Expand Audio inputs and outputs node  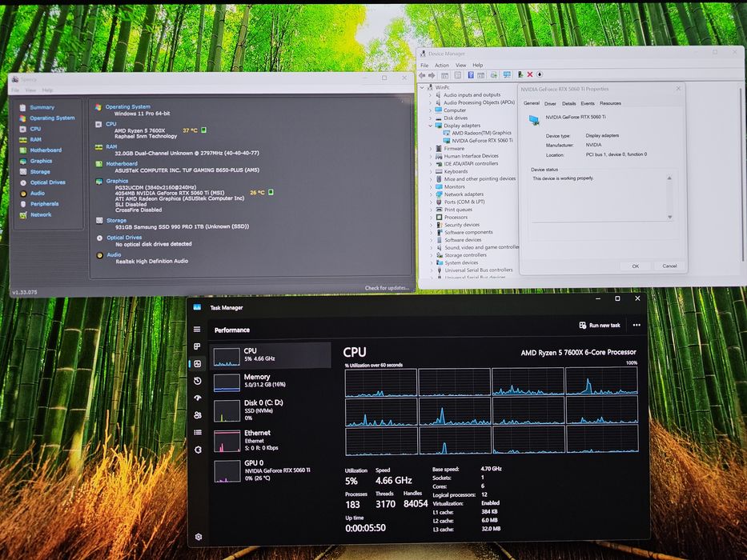[x=431, y=95]
